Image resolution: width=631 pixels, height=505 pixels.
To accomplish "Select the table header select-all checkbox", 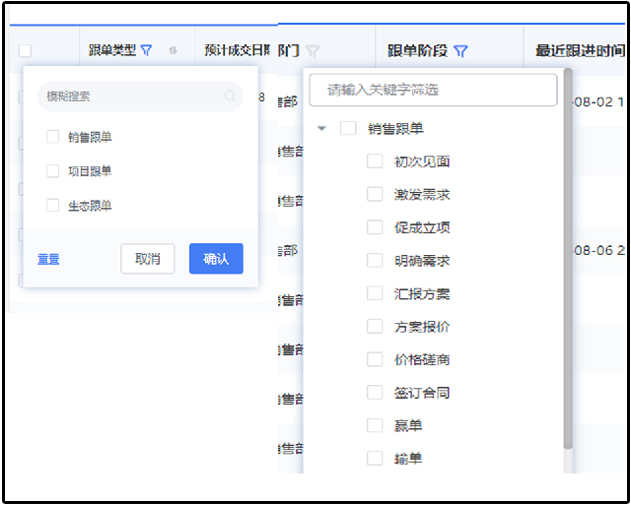I will tap(25, 51).
